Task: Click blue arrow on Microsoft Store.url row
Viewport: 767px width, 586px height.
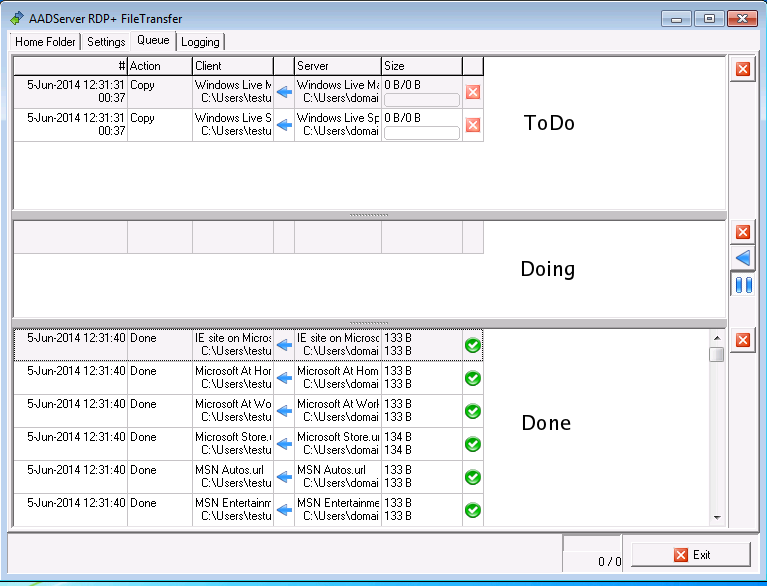Action: tap(284, 444)
